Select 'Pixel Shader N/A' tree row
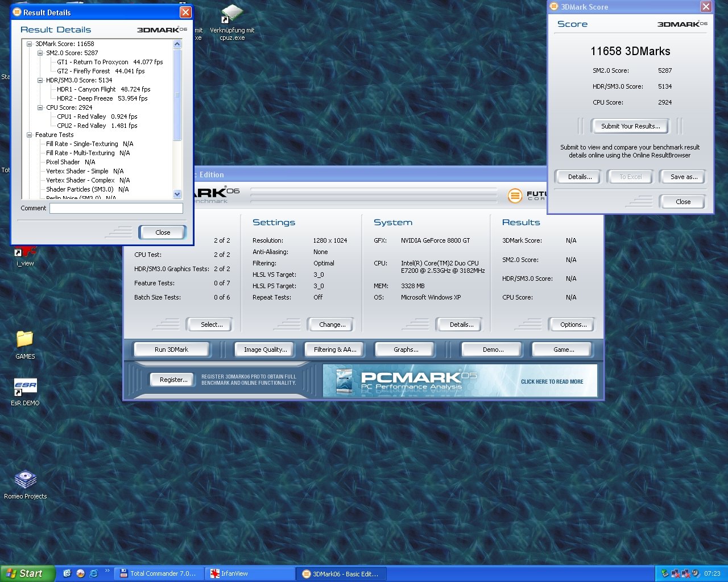Image resolution: width=728 pixels, height=582 pixels. [x=71, y=162]
